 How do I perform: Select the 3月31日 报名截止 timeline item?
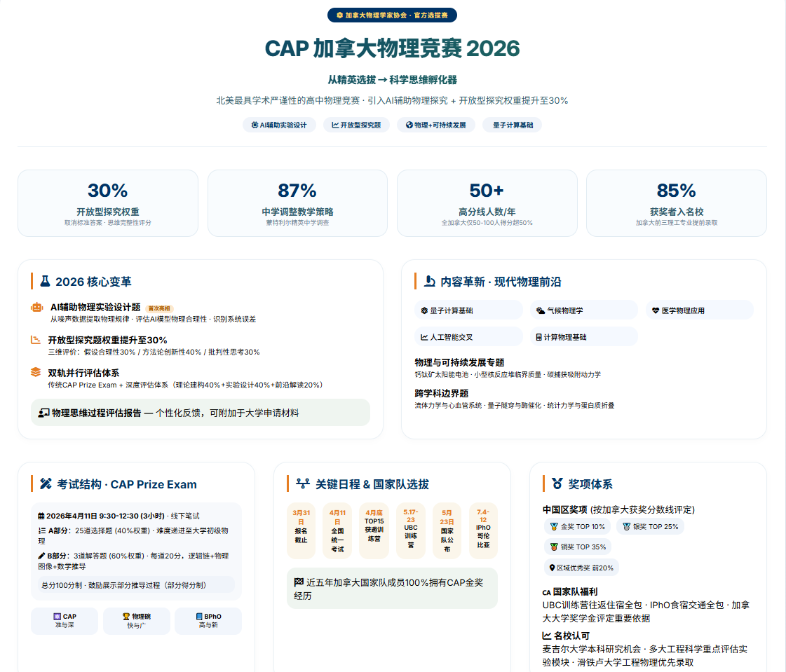pyautogui.click(x=301, y=530)
